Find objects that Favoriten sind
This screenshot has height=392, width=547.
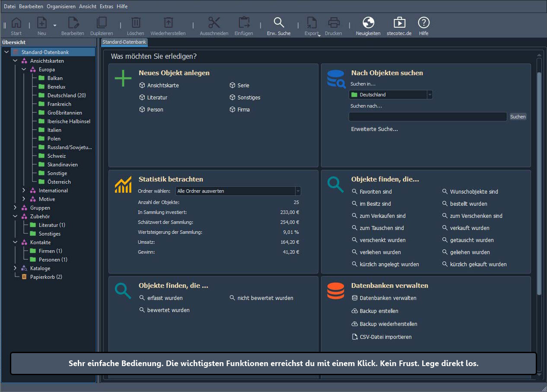372,191
